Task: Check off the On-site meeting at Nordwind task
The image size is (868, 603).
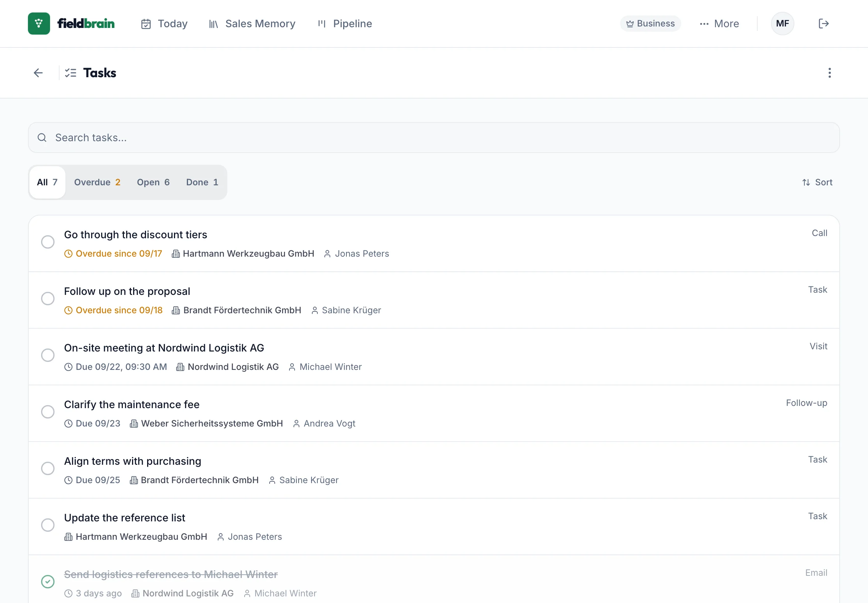Action: tap(47, 355)
